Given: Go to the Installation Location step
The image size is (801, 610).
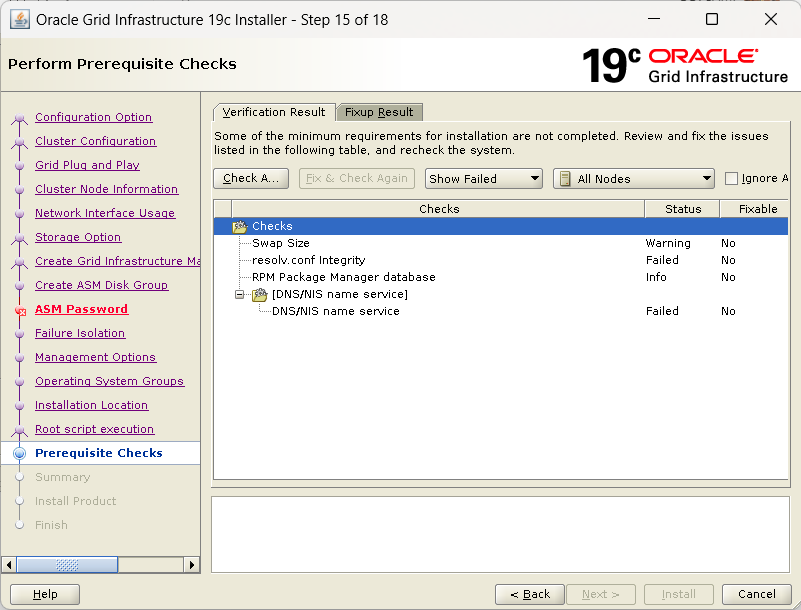Looking at the screenshot, I should (91, 405).
